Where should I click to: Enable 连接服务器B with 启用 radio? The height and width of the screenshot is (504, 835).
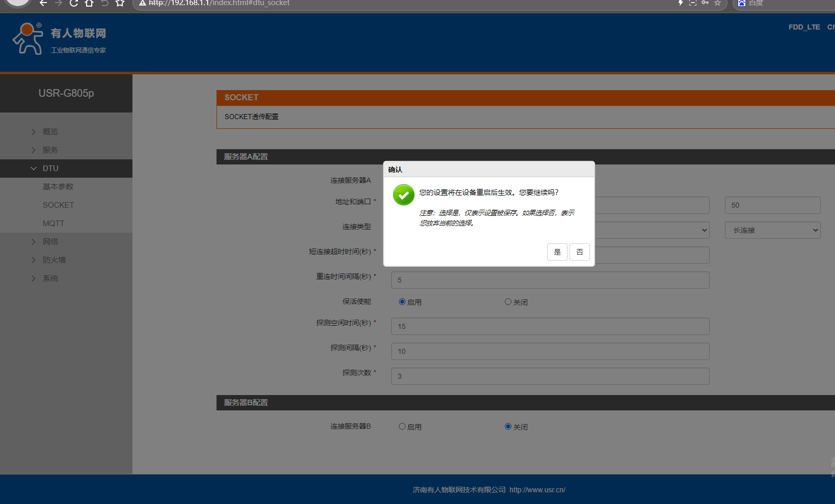tap(402, 427)
